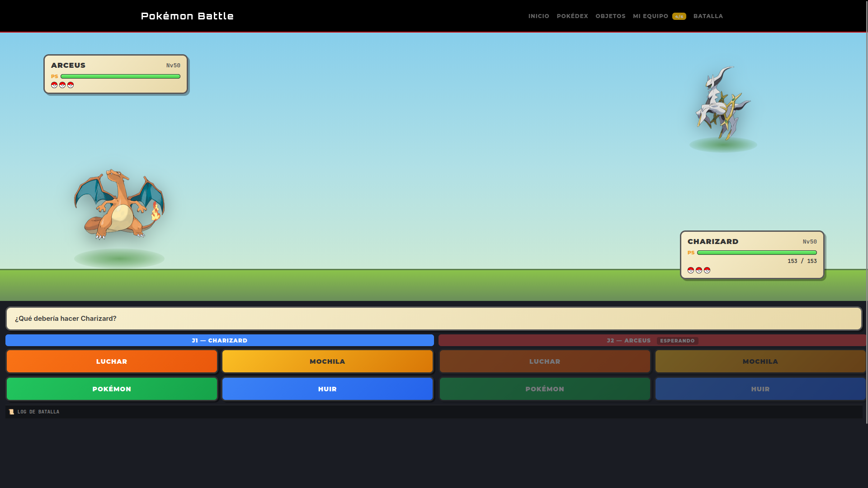Click Arceus's green PS health bar
This screenshot has width=868, height=488.
pyautogui.click(x=120, y=76)
